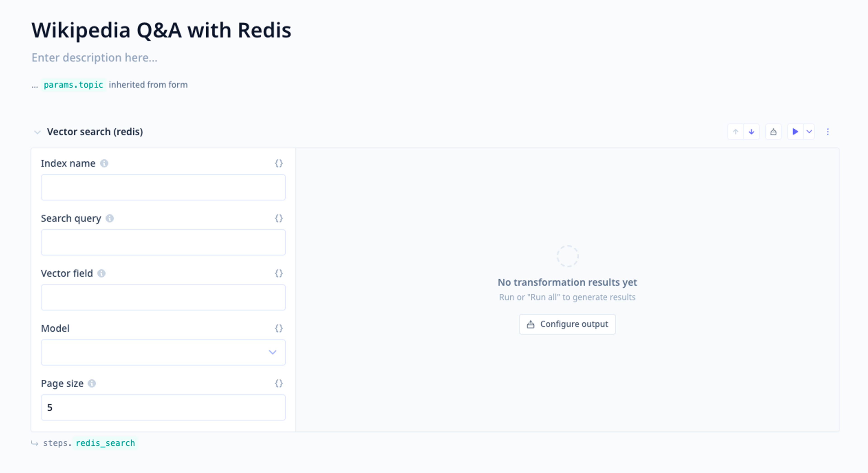Click the move step up arrow

point(736,132)
